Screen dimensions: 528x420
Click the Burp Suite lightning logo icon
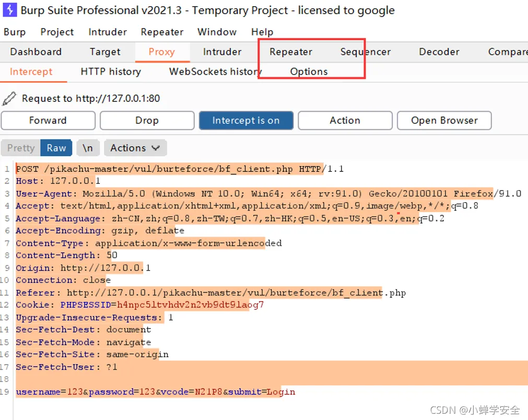click(x=9, y=10)
